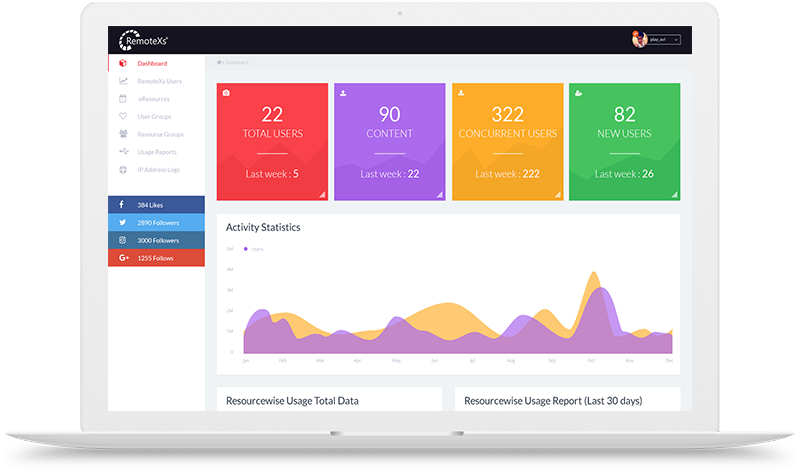Click the Instagram icon beside 3000 Followers
The image size is (800, 473).
point(122,240)
